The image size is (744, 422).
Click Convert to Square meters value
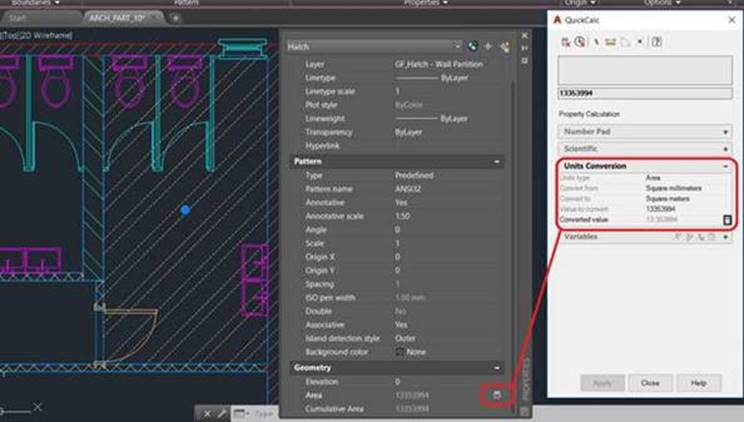668,198
